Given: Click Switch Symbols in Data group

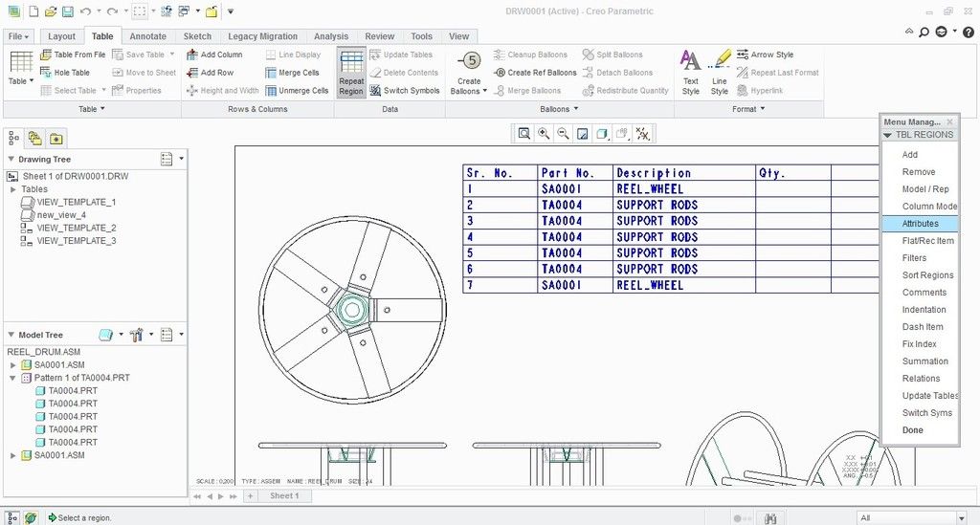Looking at the screenshot, I should (405, 91).
